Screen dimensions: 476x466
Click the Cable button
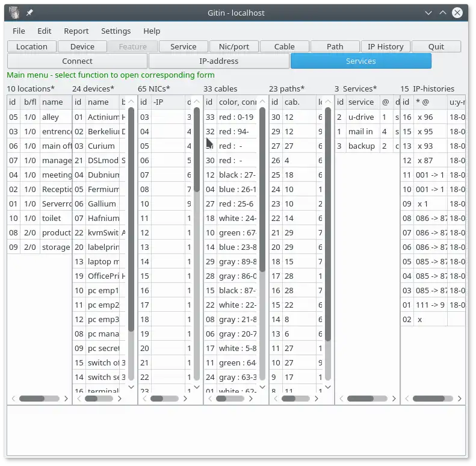pos(285,46)
